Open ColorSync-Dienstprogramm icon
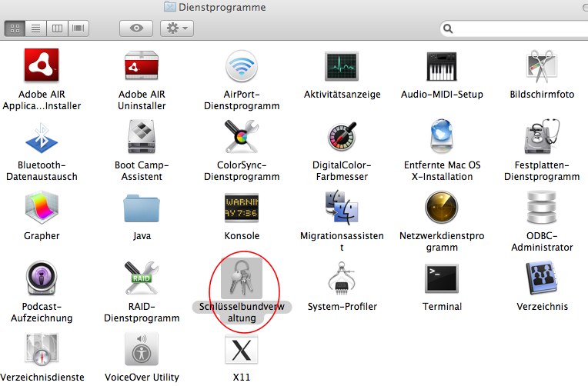 pyautogui.click(x=242, y=136)
